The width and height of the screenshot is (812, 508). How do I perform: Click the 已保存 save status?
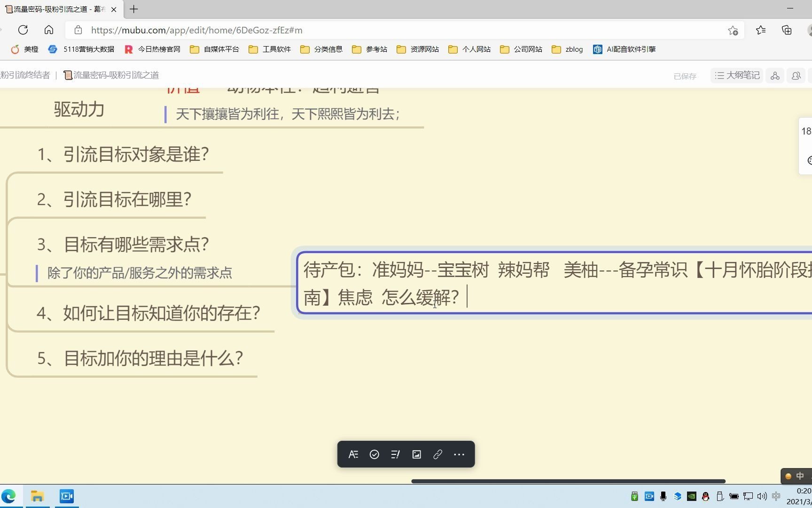click(685, 76)
